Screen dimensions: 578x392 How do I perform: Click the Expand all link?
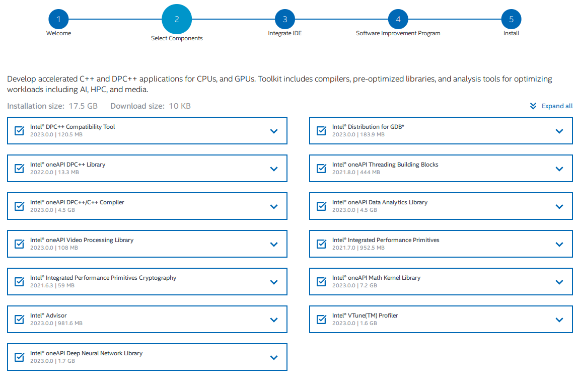(557, 106)
